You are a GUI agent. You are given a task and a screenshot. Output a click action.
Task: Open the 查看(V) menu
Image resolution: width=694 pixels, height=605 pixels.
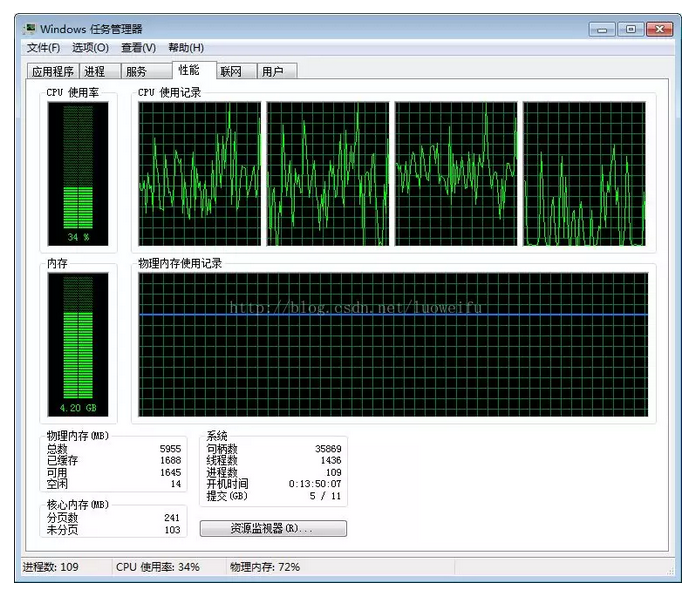139,47
